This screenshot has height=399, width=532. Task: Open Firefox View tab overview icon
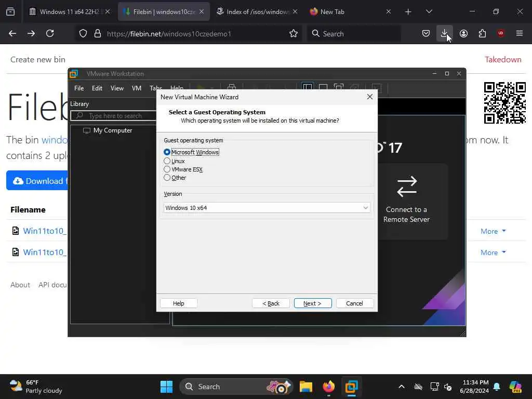[10, 11]
